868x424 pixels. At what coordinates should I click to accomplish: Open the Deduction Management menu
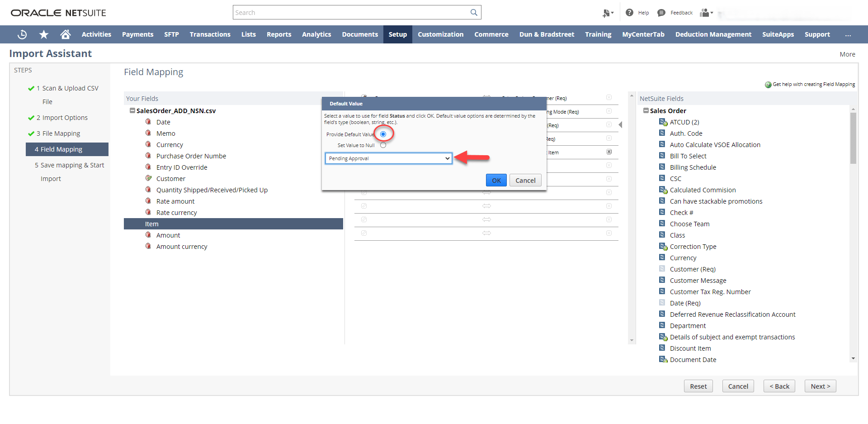tap(713, 34)
